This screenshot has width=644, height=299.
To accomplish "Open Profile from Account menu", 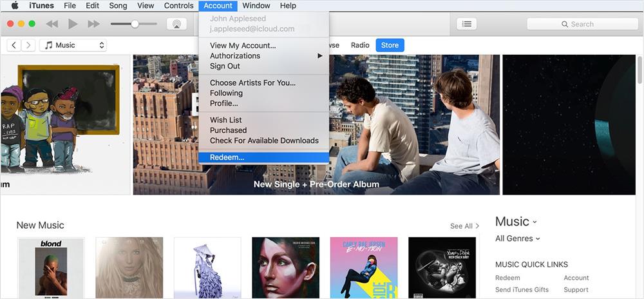I will tap(263, 104).
